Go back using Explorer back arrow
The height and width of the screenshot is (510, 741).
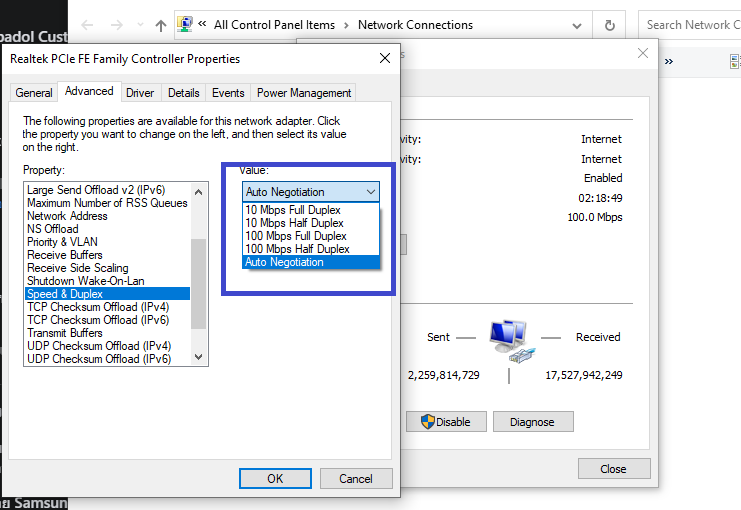click(x=87, y=25)
